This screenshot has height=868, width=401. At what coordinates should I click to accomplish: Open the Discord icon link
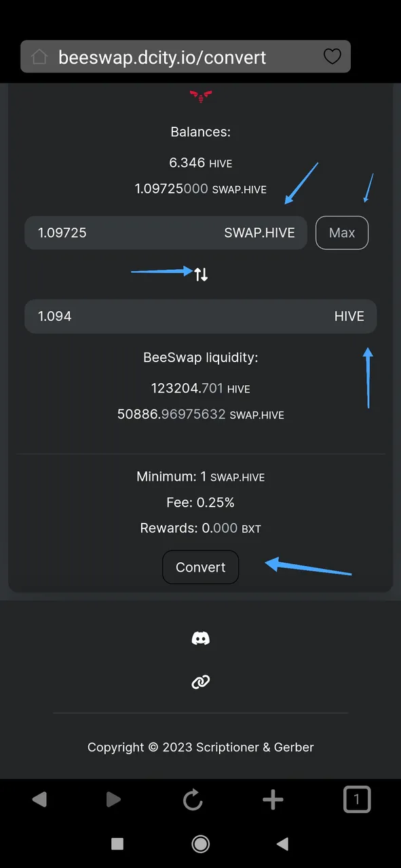coord(201,638)
